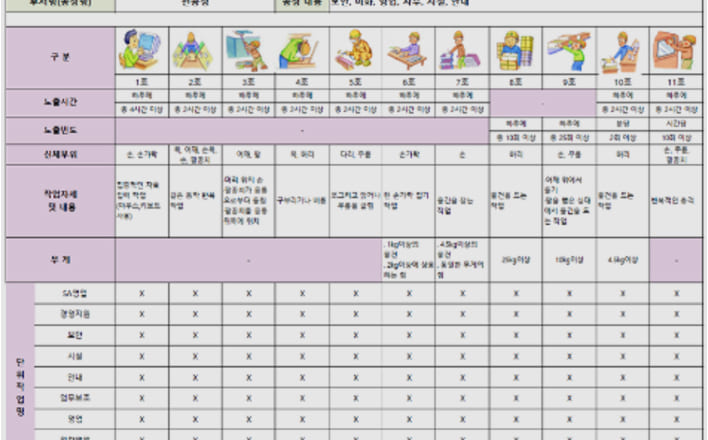Screen dimensions: 708x440
Task: Select the illustration for column 2호
Action: coord(195,49)
